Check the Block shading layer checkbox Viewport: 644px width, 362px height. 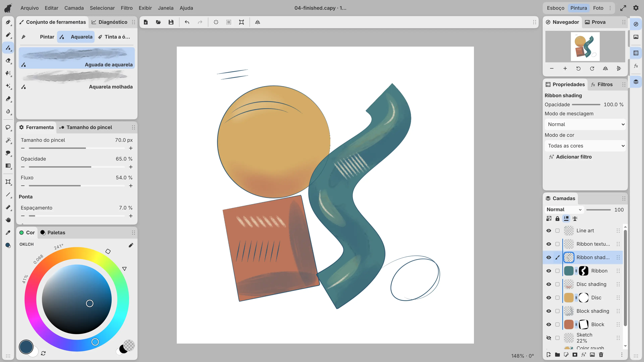pos(557,311)
